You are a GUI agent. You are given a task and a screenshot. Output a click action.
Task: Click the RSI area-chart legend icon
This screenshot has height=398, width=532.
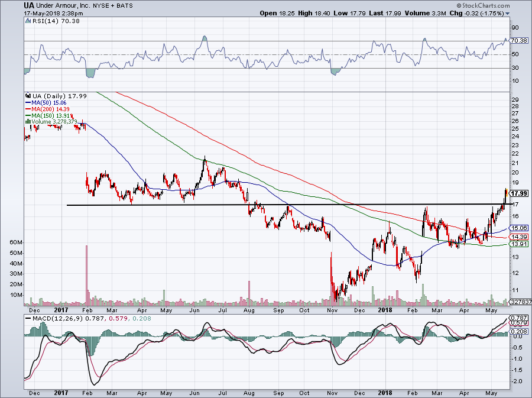point(28,21)
